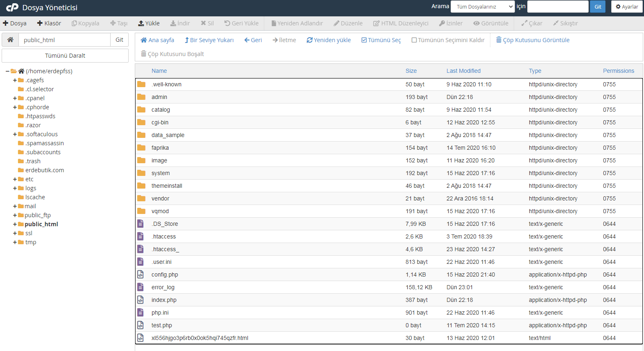Expand the public_html tree node
Viewport: 644px width, 351px height.
click(15, 224)
